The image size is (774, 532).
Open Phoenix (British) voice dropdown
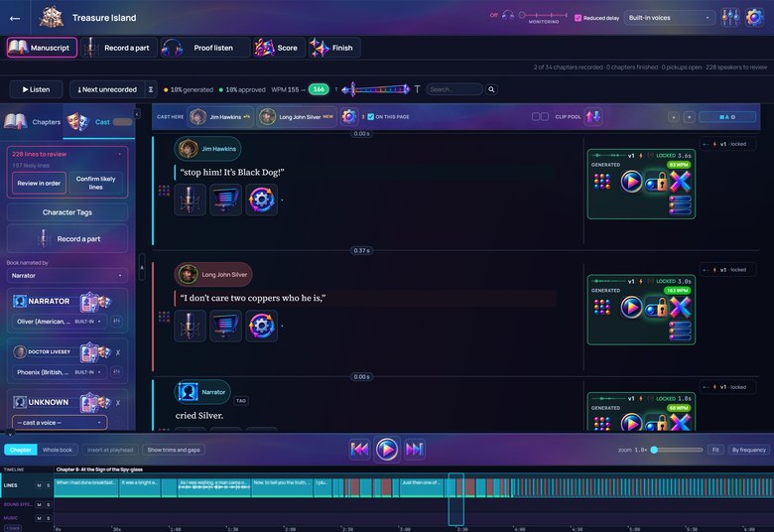tap(59, 372)
